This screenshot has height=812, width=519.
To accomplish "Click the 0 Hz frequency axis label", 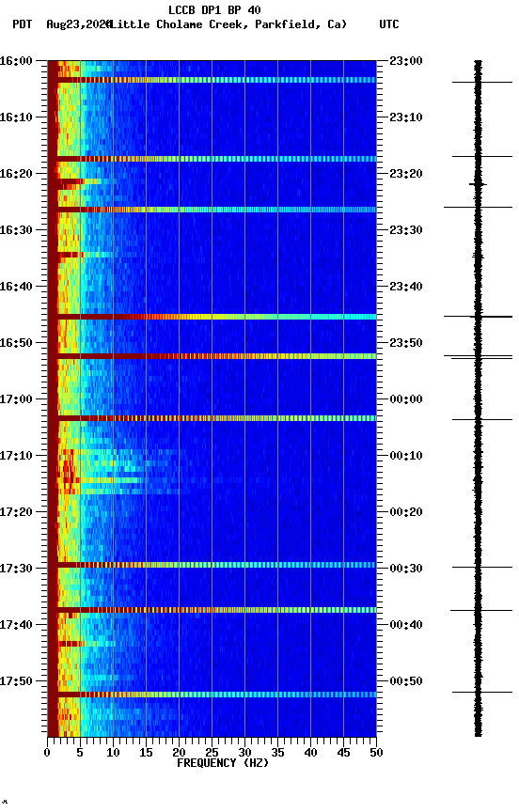I will point(47,753).
